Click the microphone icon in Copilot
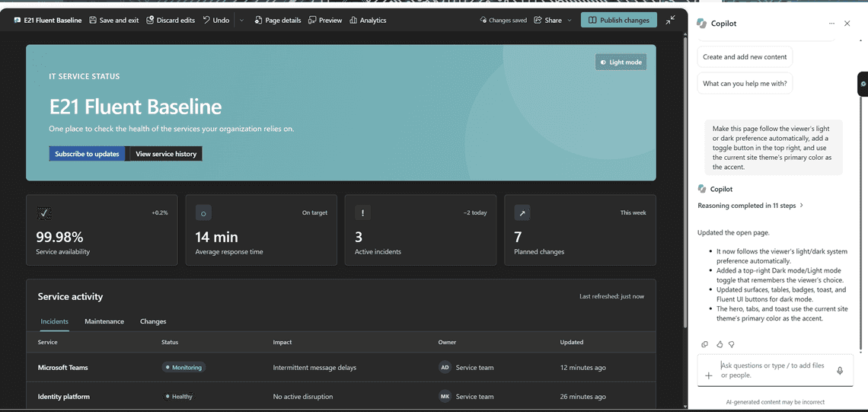The height and width of the screenshot is (412, 868). pos(840,370)
